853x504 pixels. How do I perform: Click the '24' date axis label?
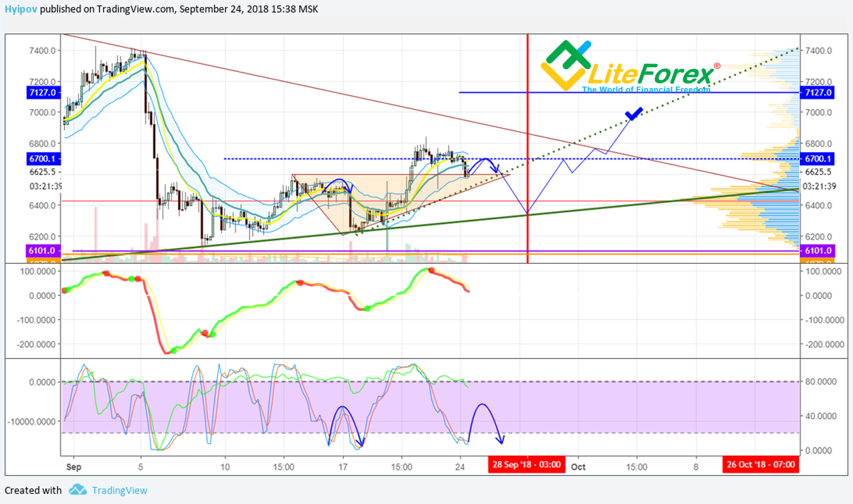point(460,467)
